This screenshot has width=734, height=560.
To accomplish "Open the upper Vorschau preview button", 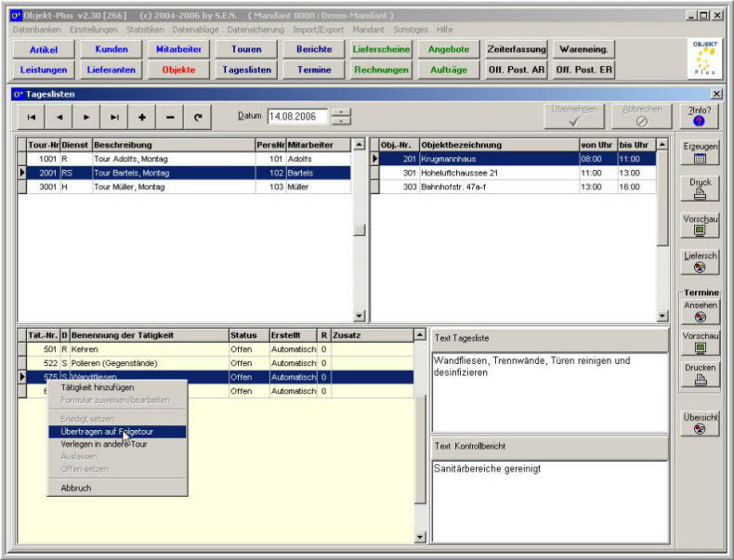I will click(x=700, y=225).
